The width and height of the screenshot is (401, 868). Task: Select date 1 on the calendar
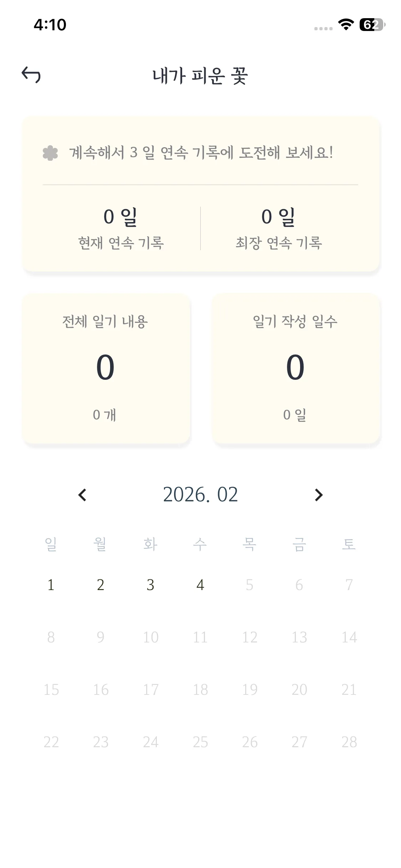pyautogui.click(x=51, y=585)
